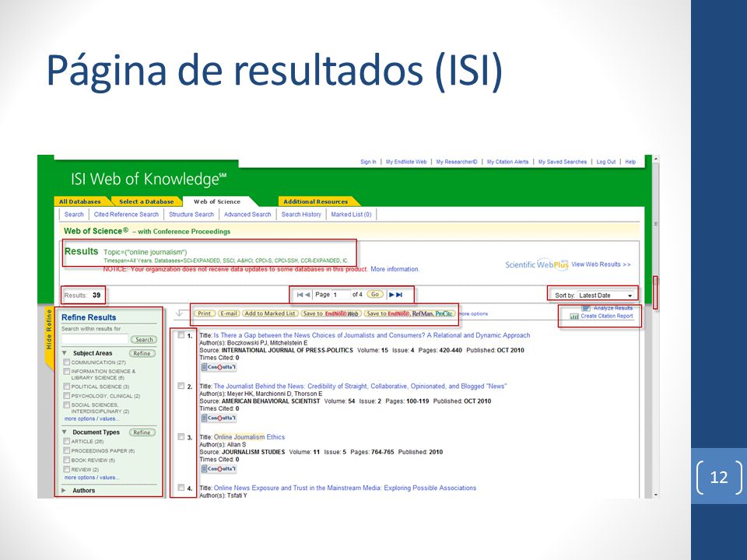This screenshot has width=747, height=560.
Task: Select checkbox for result 1
Action: [181, 335]
